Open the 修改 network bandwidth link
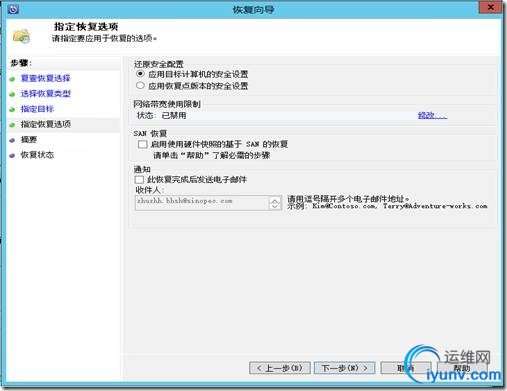 432,115
